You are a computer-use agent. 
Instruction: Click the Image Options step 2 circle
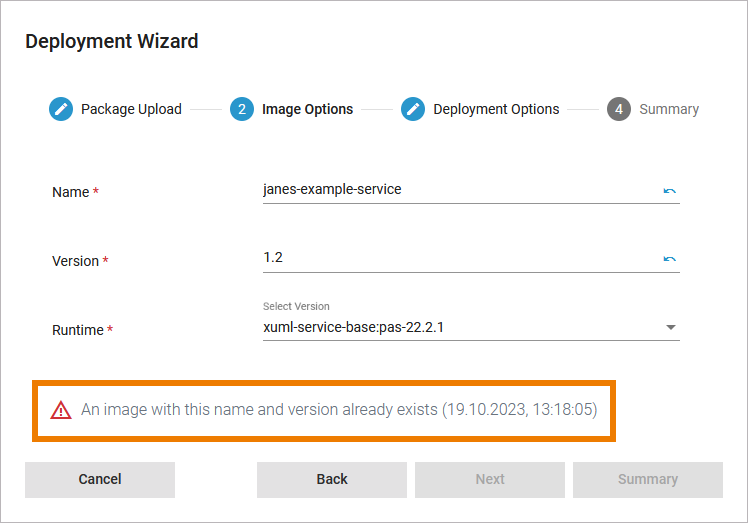pyautogui.click(x=241, y=109)
